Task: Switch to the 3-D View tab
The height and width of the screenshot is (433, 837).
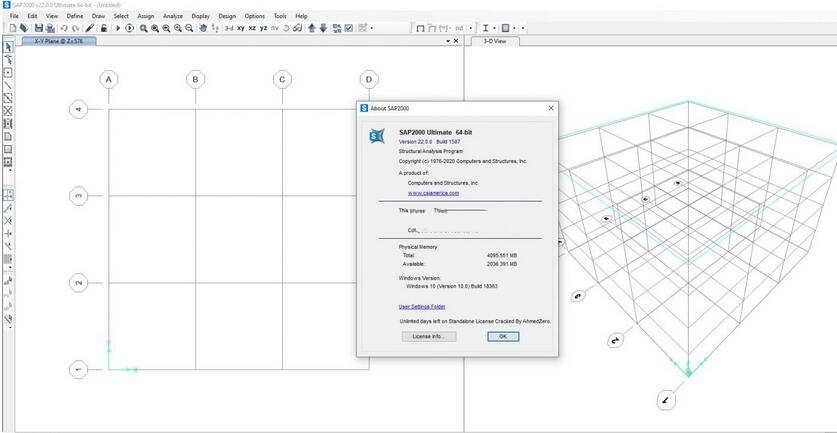Action: [495, 41]
